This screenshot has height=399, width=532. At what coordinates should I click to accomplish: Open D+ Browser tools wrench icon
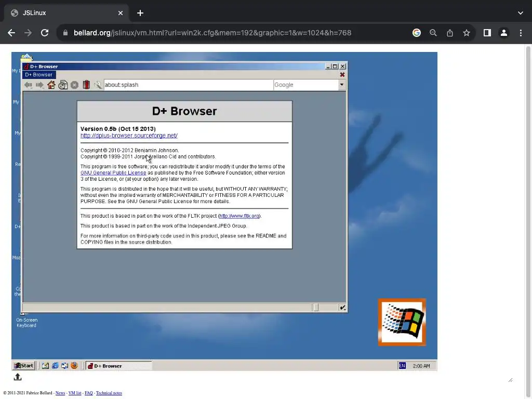coord(98,85)
